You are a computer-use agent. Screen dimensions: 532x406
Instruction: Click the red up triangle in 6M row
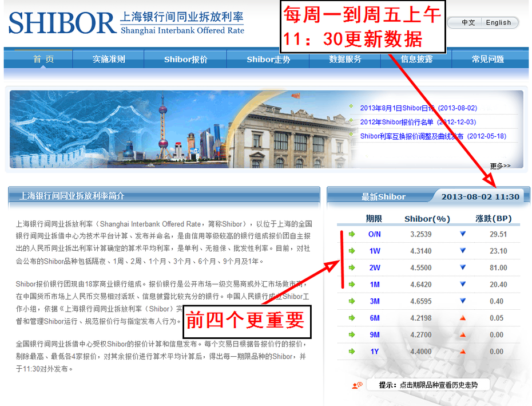tap(462, 318)
